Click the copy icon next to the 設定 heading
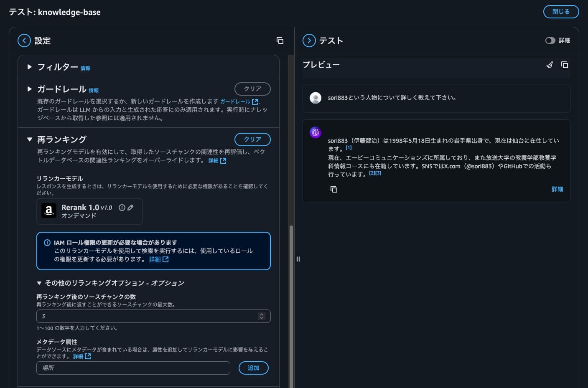The height and width of the screenshot is (388, 588). [280, 41]
